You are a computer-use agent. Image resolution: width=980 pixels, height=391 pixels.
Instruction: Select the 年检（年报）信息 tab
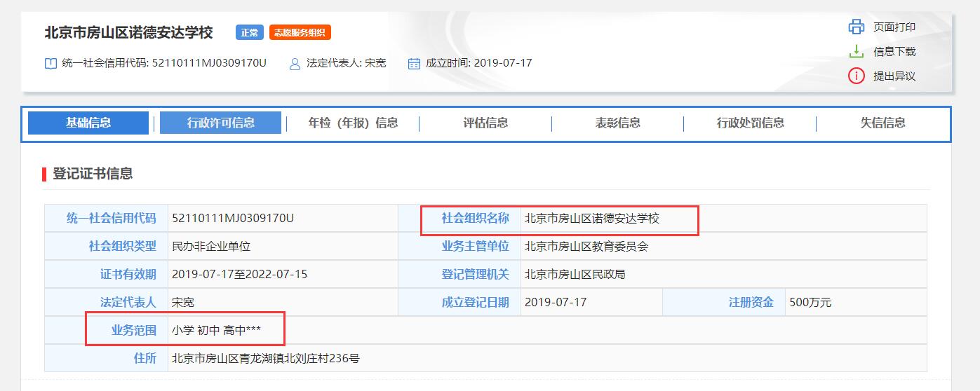tap(353, 123)
